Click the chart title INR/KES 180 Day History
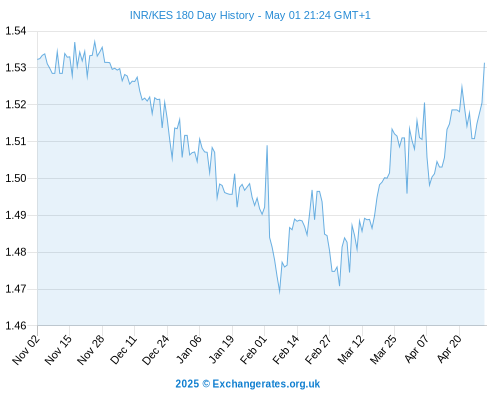495x400 pixels. click(x=192, y=15)
